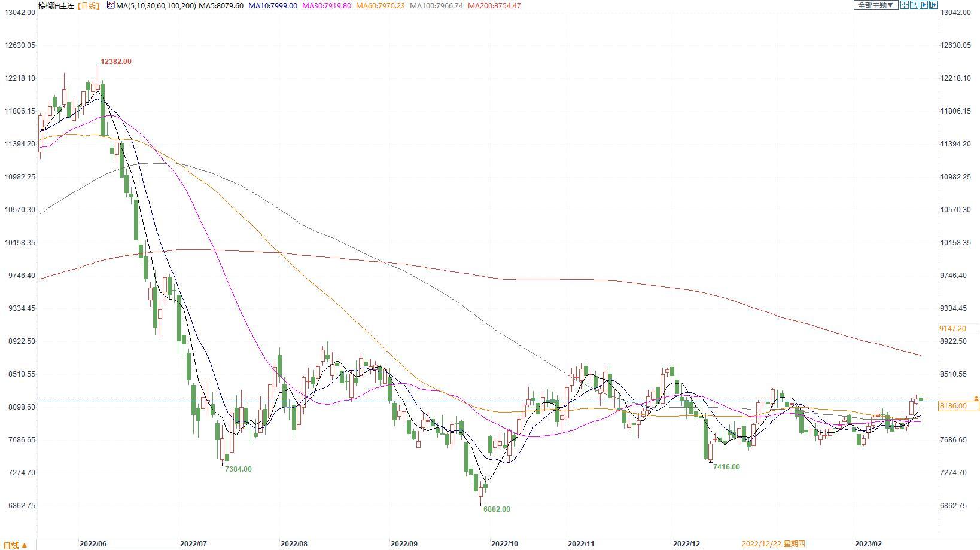The width and height of the screenshot is (980, 550).
Task: Click the 12382.00 high price marker
Action: point(115,62)
